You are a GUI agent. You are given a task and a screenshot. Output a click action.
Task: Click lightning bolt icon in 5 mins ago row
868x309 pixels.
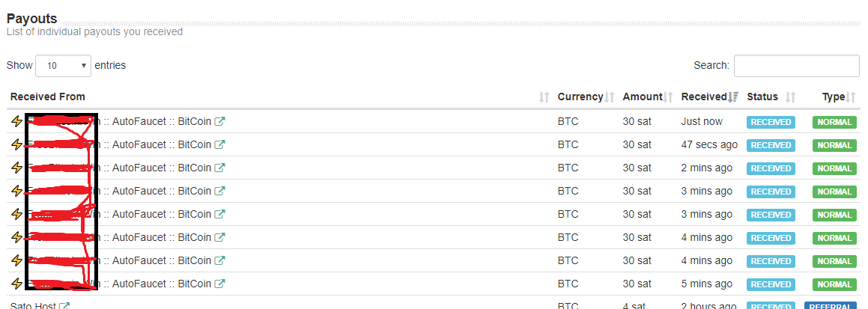pyautogui.click(x=16, y=284)
